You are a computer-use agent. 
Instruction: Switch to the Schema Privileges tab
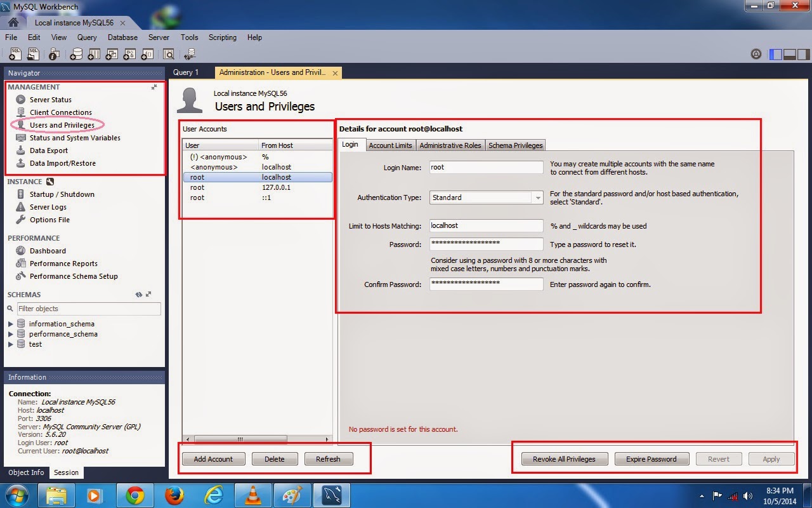coord(515,145)
